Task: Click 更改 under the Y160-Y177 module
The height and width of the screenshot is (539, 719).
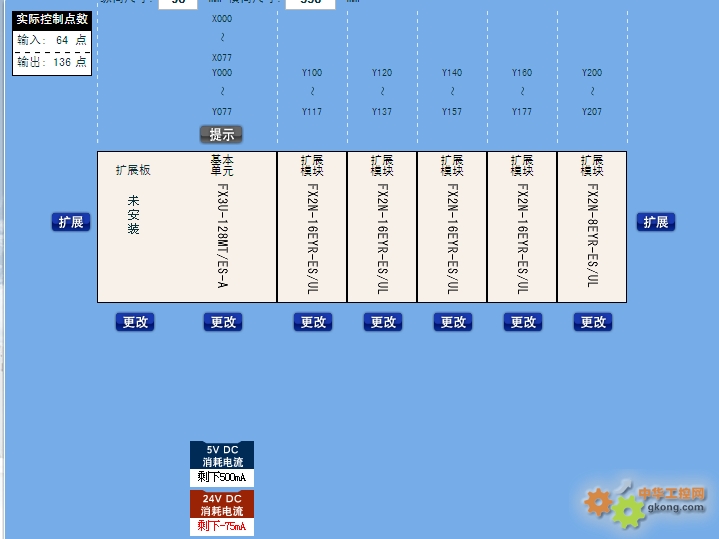Action: click(523, 322)
